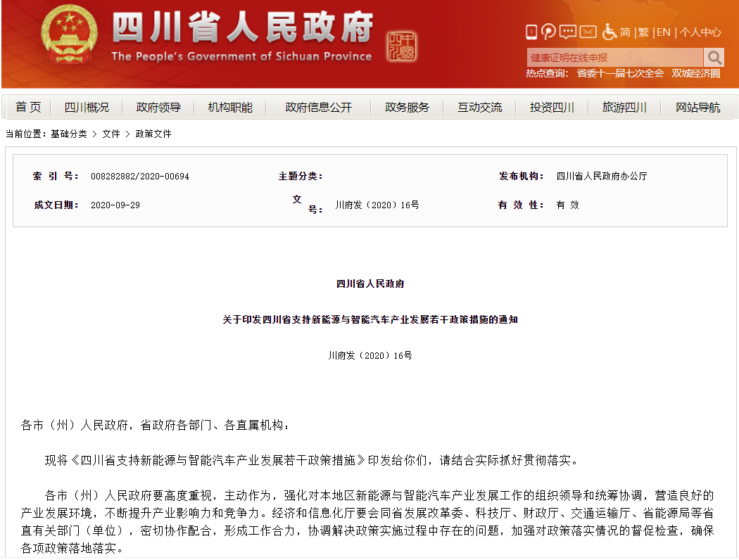Click the mobile client app icon
Screen dimensions: 739x560
(531, 31)
